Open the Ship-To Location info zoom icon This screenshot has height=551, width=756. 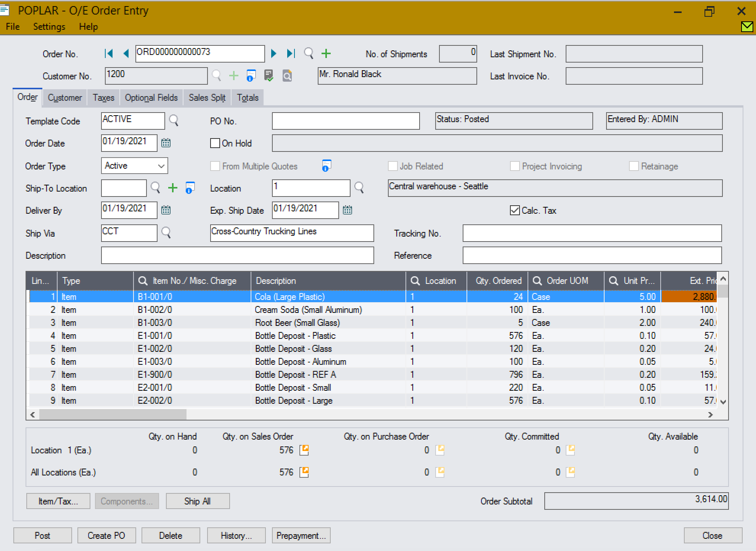[190, 188]
